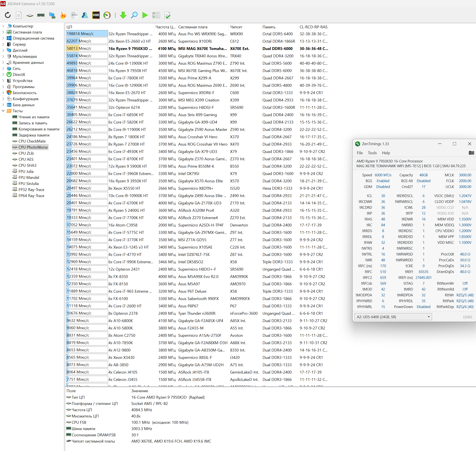
Task: Open the OSD panel icon
Action: [x=96, y=15]
